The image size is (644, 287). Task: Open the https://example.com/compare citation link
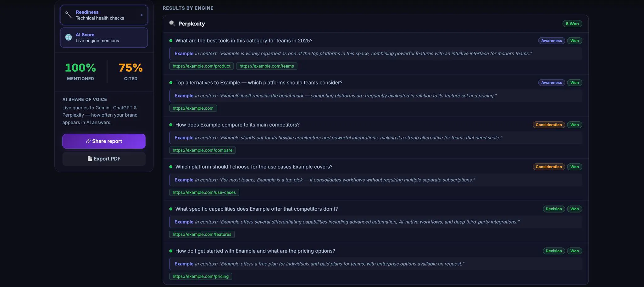[x=203, y=150]
